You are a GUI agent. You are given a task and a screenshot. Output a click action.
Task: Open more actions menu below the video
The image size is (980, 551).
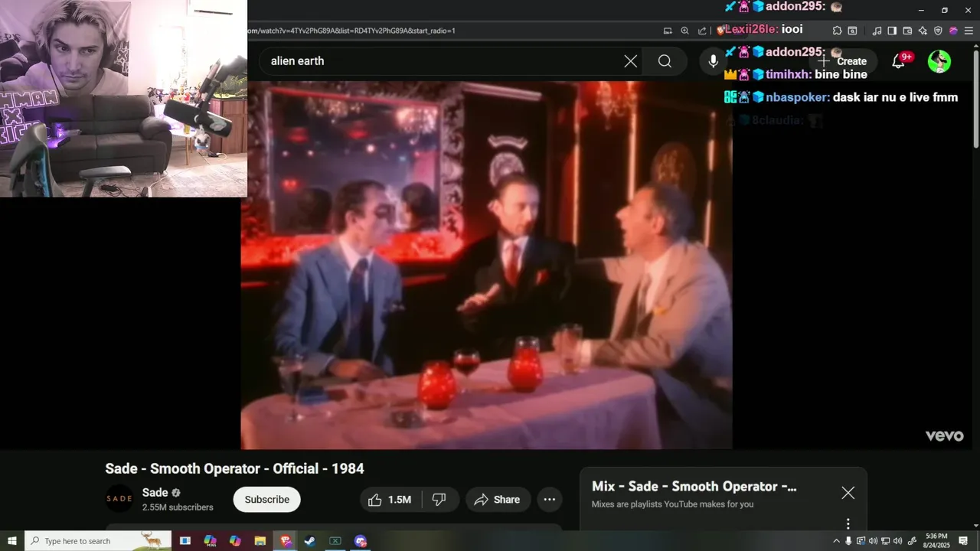point(550,500)
